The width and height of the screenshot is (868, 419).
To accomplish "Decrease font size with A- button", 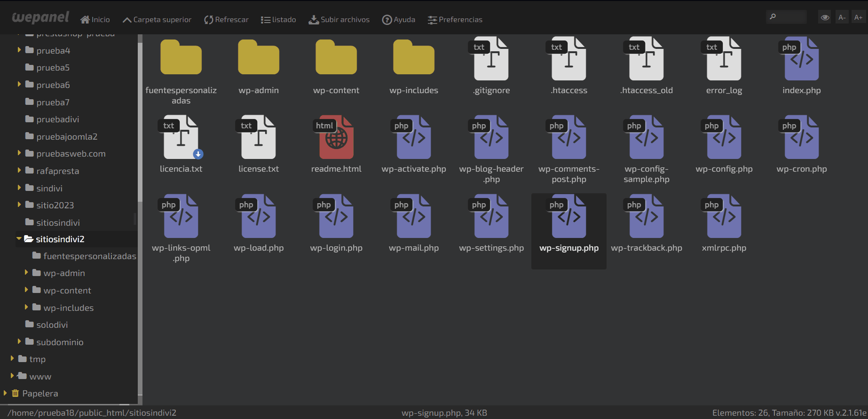I will click(x=842, y=18).
